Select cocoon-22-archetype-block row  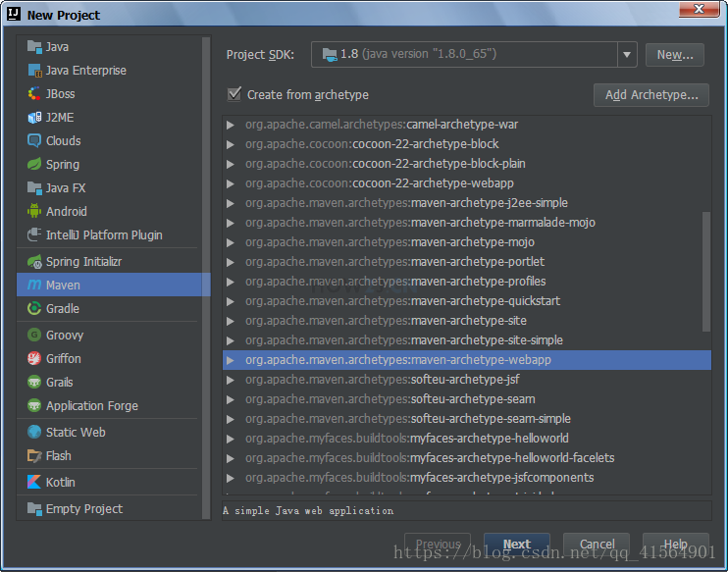click(467, 144)
